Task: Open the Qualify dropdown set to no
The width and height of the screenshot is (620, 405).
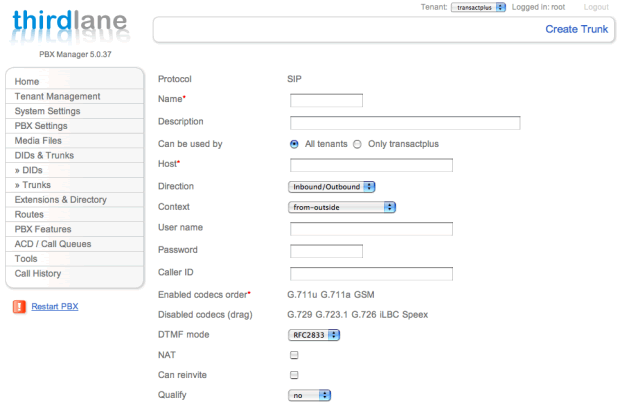Action: click(309, 395)
